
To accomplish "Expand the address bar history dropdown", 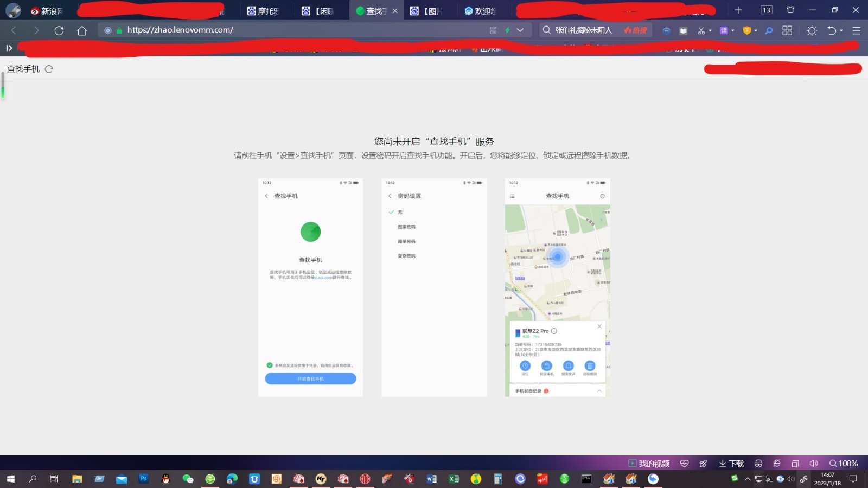I will click(x=520, y=30).
